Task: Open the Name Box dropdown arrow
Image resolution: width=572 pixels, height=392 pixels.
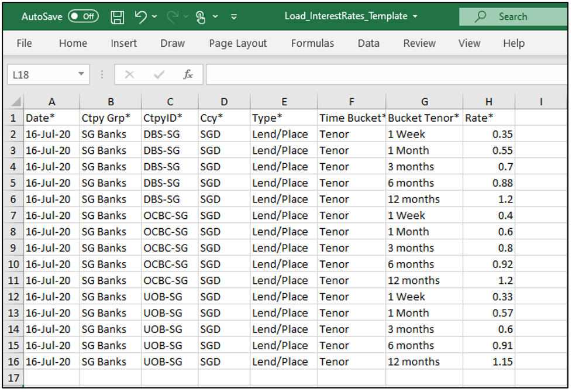Action: click(x=81, y=75)
